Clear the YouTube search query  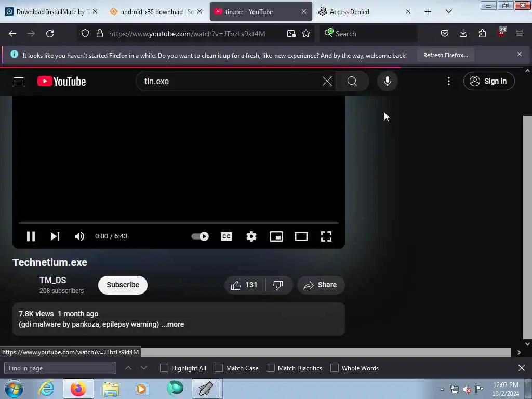[327, 81]
